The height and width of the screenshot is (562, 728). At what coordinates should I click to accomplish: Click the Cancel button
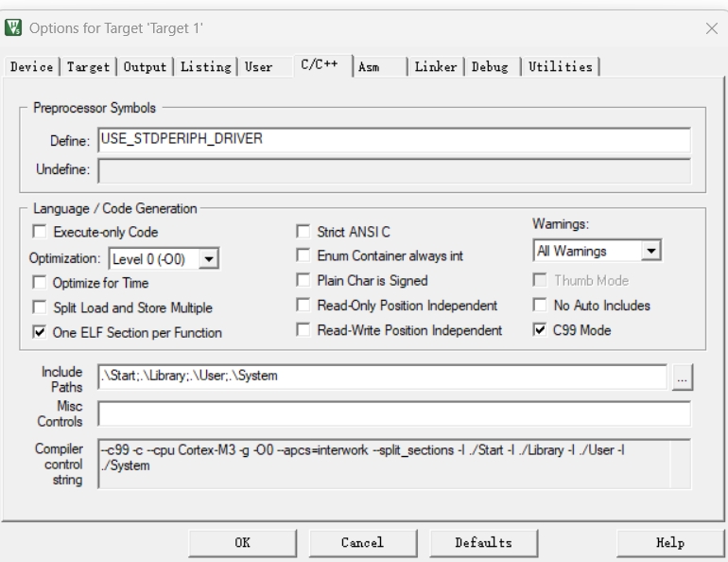click(363, 543)
